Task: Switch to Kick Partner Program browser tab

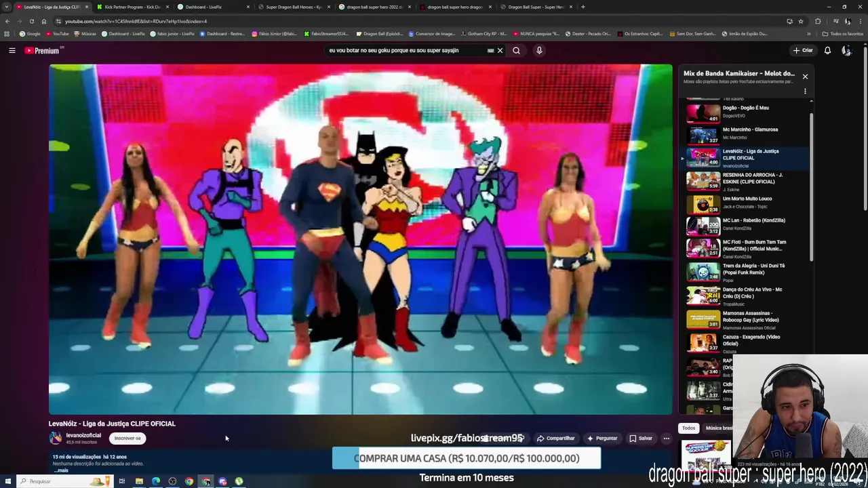Action: pos(133,7)
